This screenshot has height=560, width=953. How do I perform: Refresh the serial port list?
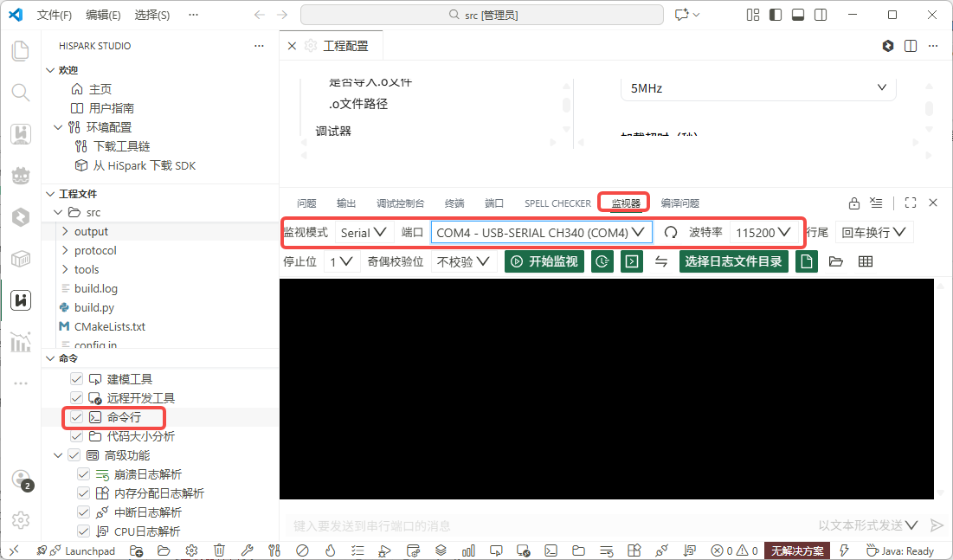coord(670,232)
